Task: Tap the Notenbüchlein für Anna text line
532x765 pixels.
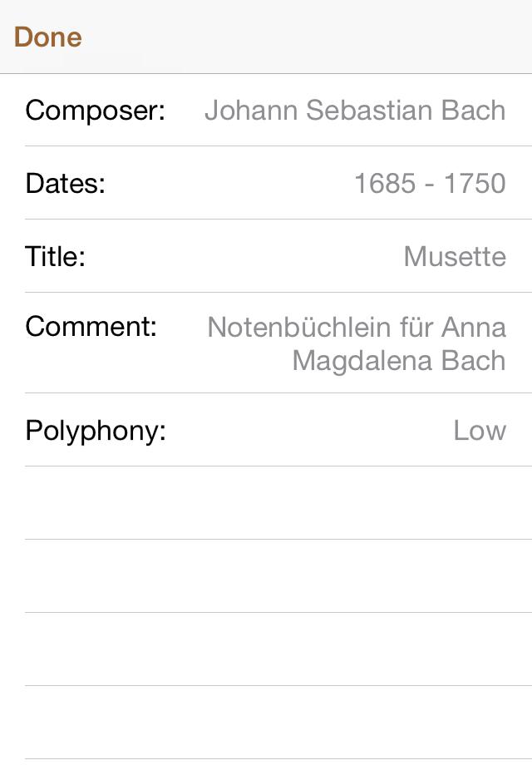Action: pyautogui.click(x=357, y=327)
